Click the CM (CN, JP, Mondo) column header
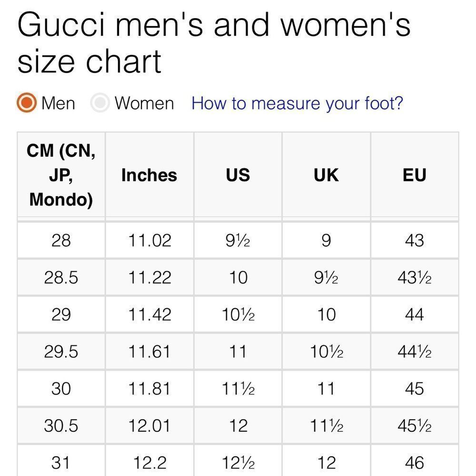The height and width of the screenshot is (476, 476). (61, 175)
